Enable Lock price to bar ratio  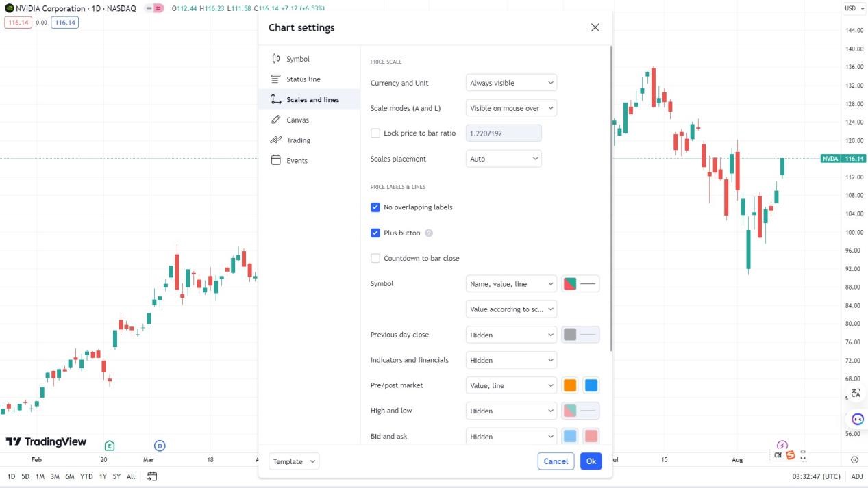pos(375,133)
